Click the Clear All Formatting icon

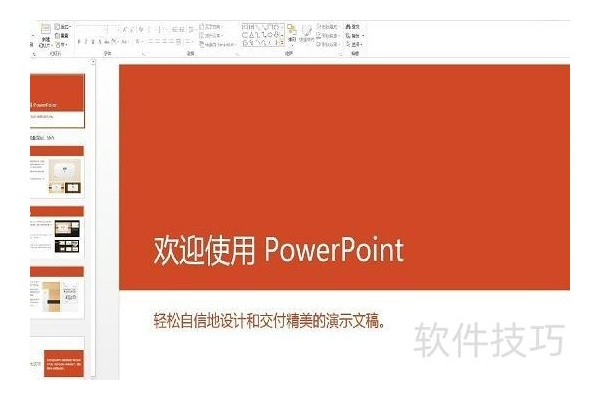point(141,29)
